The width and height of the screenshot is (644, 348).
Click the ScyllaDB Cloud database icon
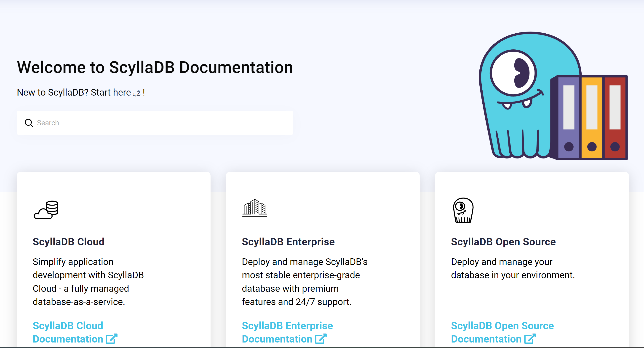pyautogui.click(x=46, y=210)
